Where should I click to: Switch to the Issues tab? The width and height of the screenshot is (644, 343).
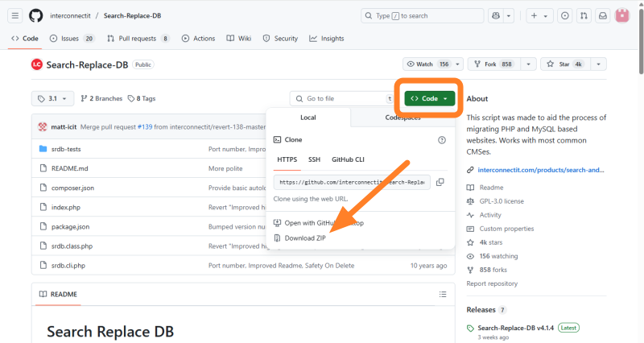pyautogui.click(x=72, y=38)
